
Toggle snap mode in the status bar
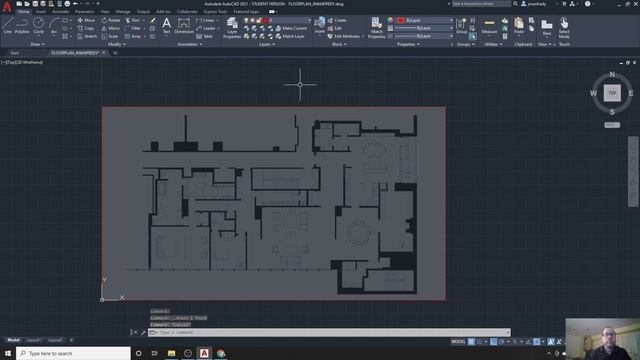click(480, 342)
